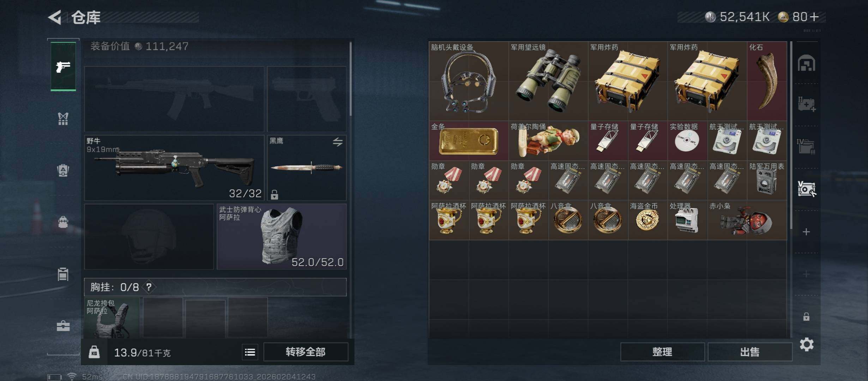Open the tactical vest category icon
The image size is (868, 381).
click(x=63, y=119)
